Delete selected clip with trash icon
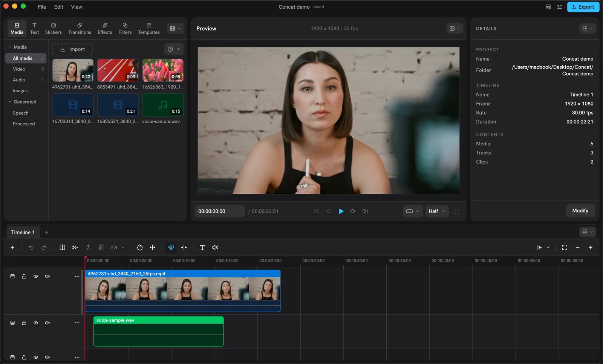 coord(101,248)
